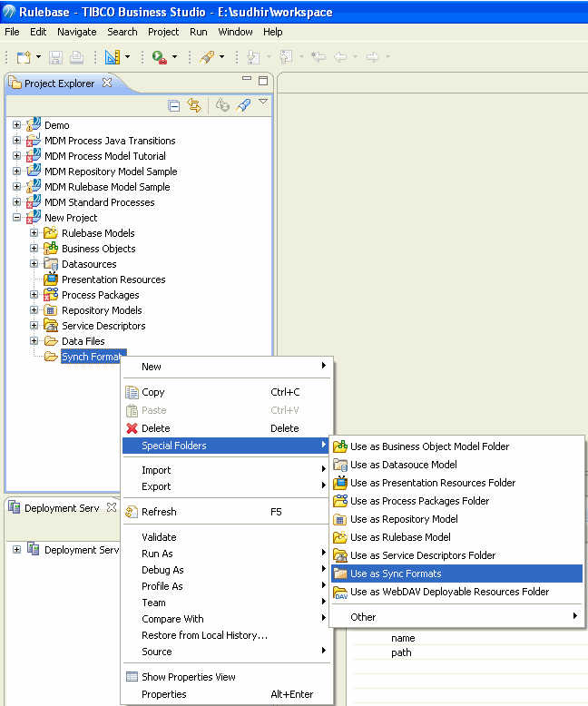Image resolution: width=588 pixels, height=706 pixels.
Task: Open the Project menu
Action: [x=163, y=32]
